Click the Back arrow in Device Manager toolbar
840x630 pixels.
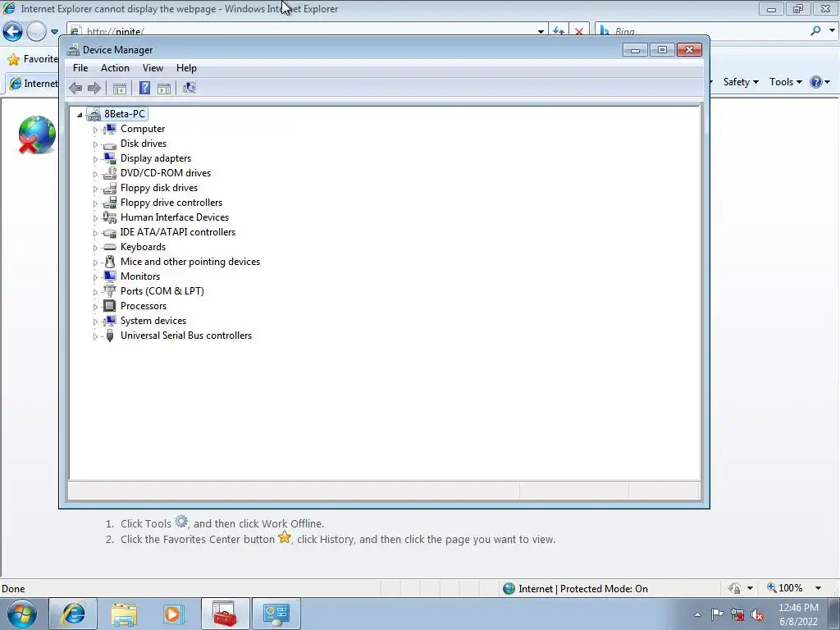[75, 88]
